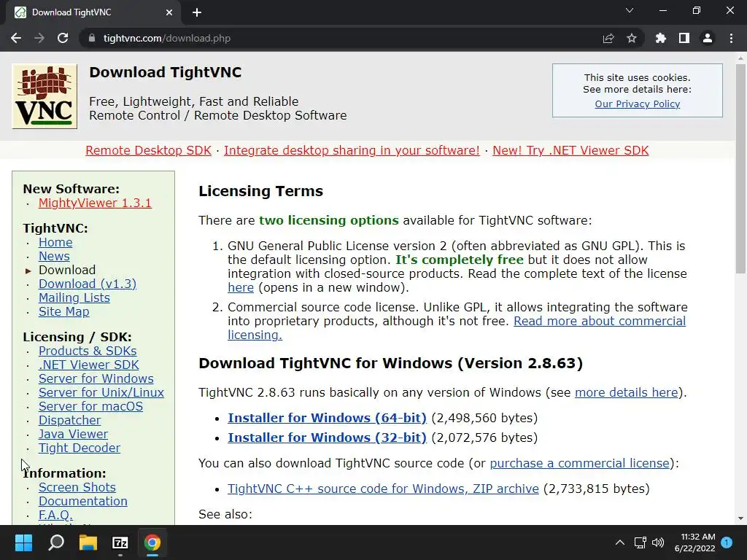Download Installer for Windows (32-bit)

click(x=327, y=437)
